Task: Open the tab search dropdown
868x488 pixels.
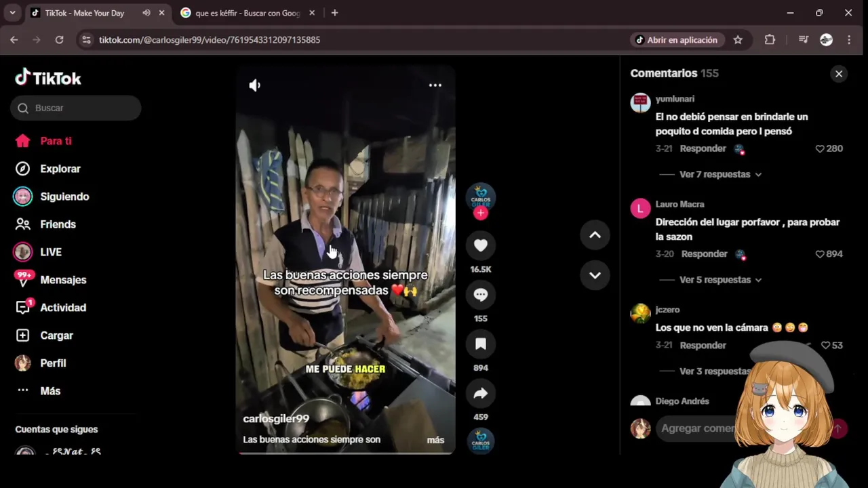Action: click(12, 13)
